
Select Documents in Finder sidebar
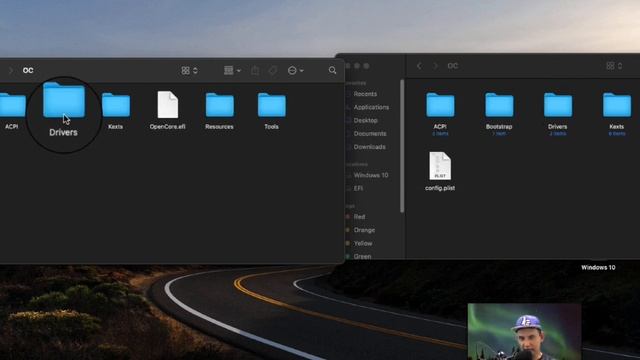click(370, 133)
